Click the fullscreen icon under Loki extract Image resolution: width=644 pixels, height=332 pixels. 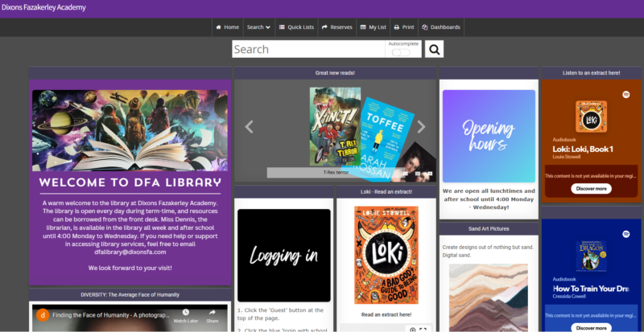point(423,329)
